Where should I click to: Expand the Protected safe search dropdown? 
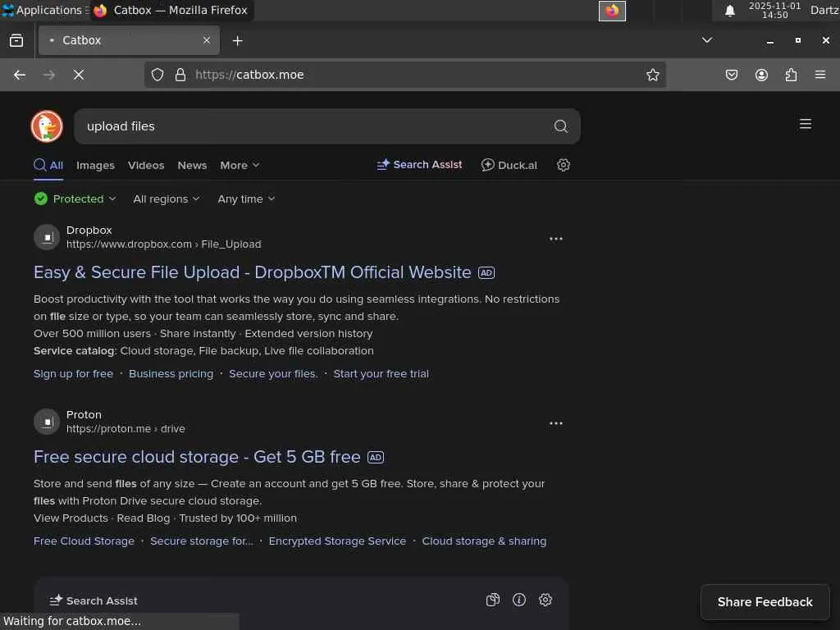pyautogui.click(x=75, y=199)
